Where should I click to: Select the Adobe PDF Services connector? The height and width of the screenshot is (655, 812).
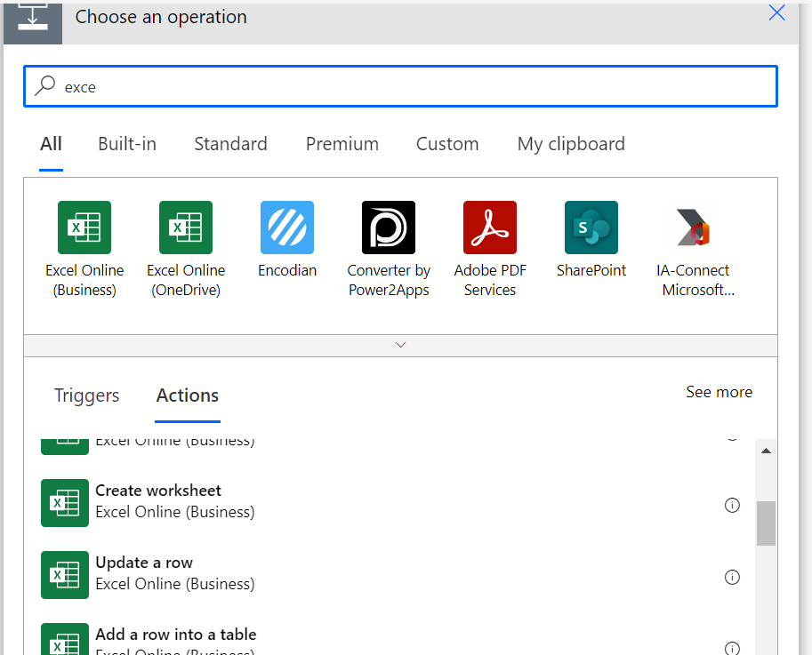click(490, 228)
